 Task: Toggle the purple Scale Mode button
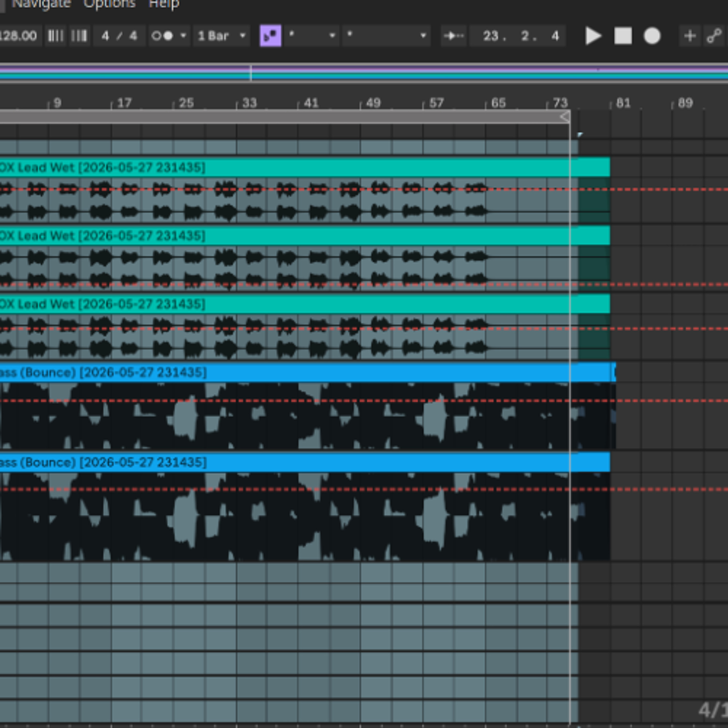(x=271, y=36)
